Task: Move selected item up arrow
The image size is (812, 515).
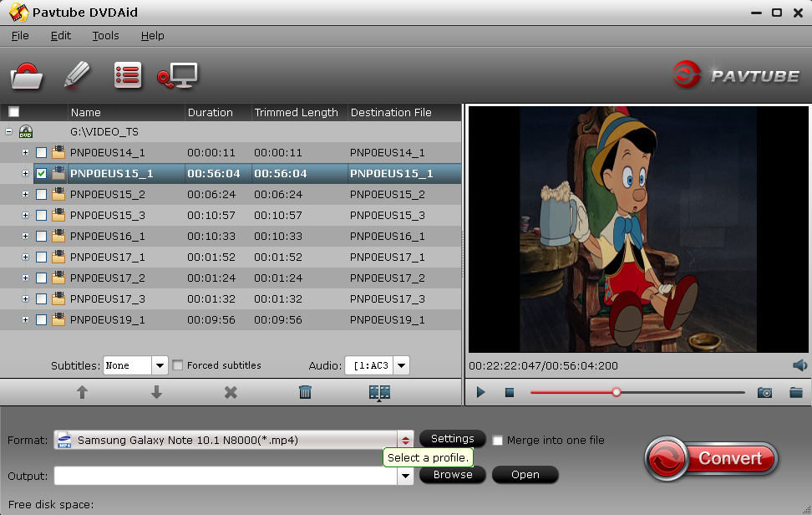Action: click(82, 392)
